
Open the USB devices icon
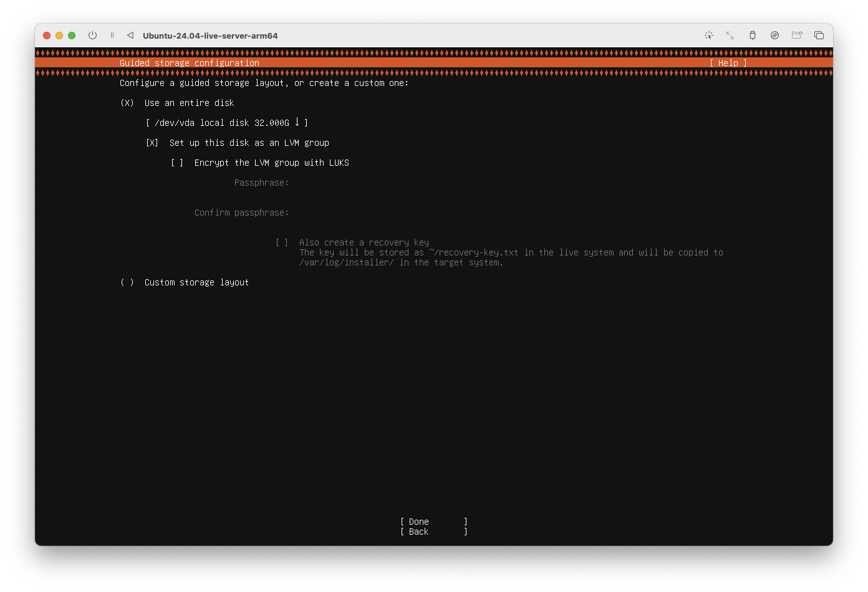click(753, 36)
